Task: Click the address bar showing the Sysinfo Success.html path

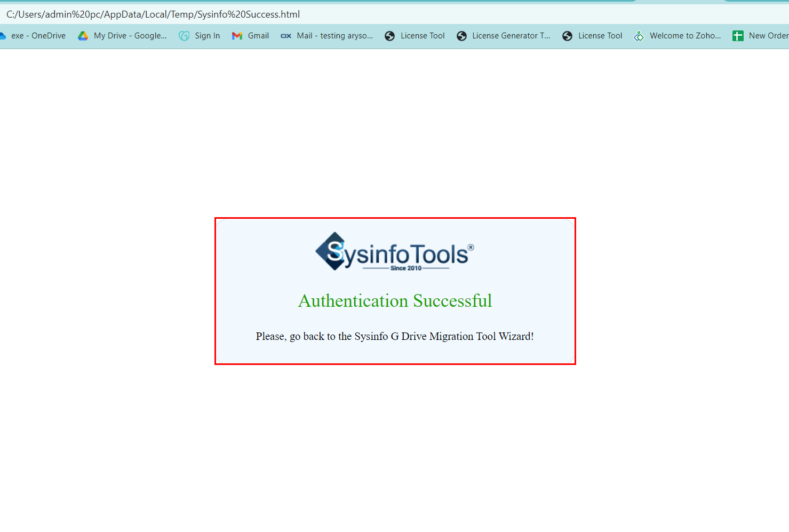Action: tap(394, 14)
